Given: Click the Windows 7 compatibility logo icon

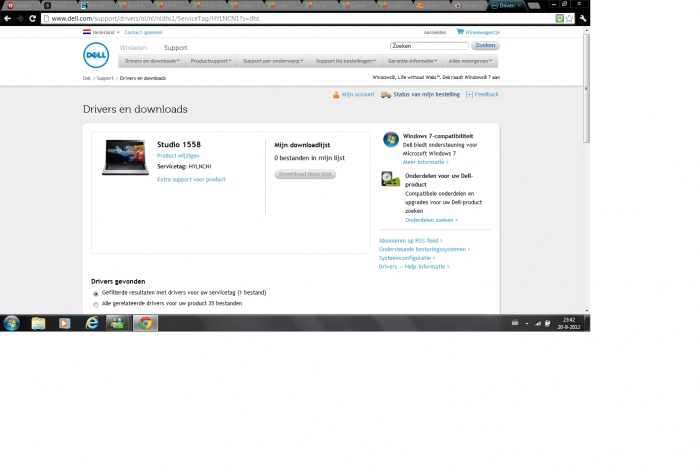Looking at the screenshot, I should click(x=391, y=139).
